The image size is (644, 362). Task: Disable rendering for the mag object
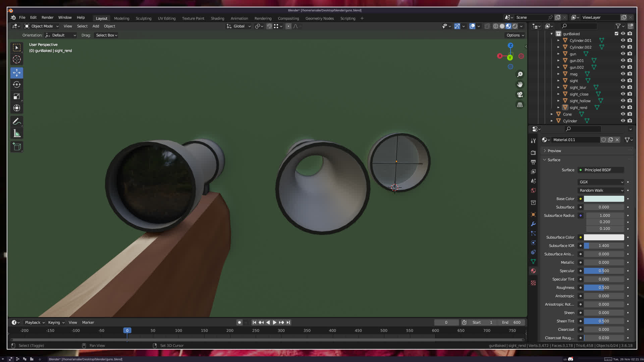click(630, 74)
